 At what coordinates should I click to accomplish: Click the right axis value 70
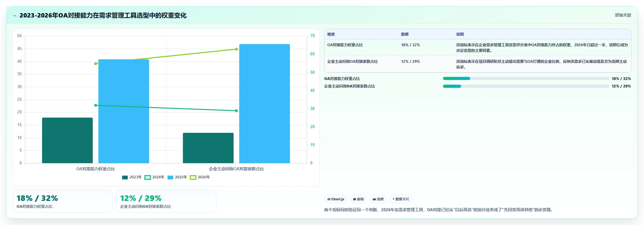pyautogui.click(x=312, y=36)
